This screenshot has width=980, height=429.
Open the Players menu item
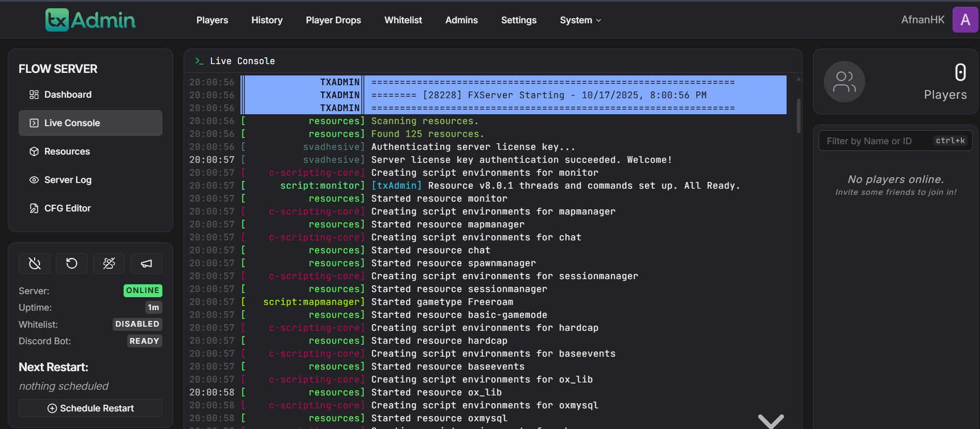pos(212,20)
